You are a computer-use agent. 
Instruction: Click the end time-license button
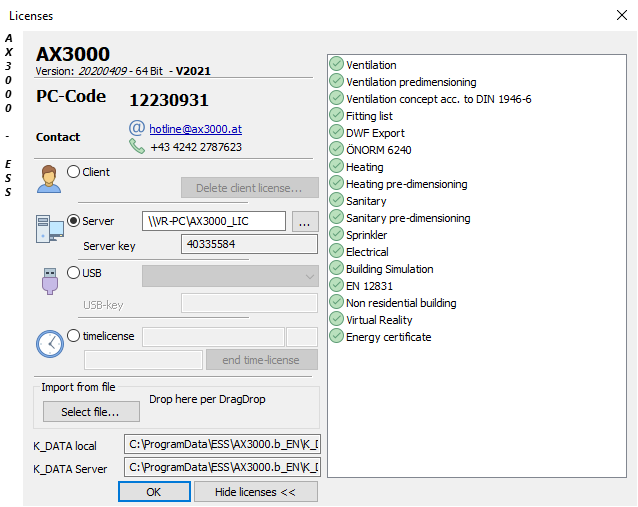[262, 360]
